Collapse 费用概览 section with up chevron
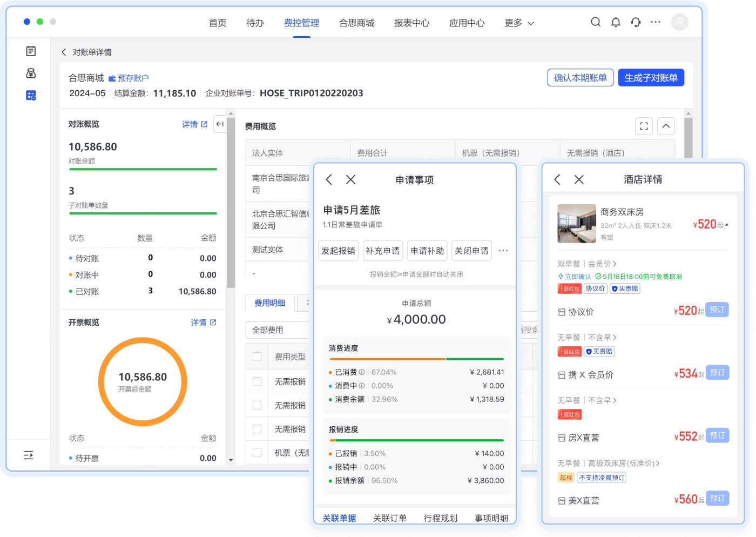This screenshot has width=756, height=537. click(x=666, y=126)
